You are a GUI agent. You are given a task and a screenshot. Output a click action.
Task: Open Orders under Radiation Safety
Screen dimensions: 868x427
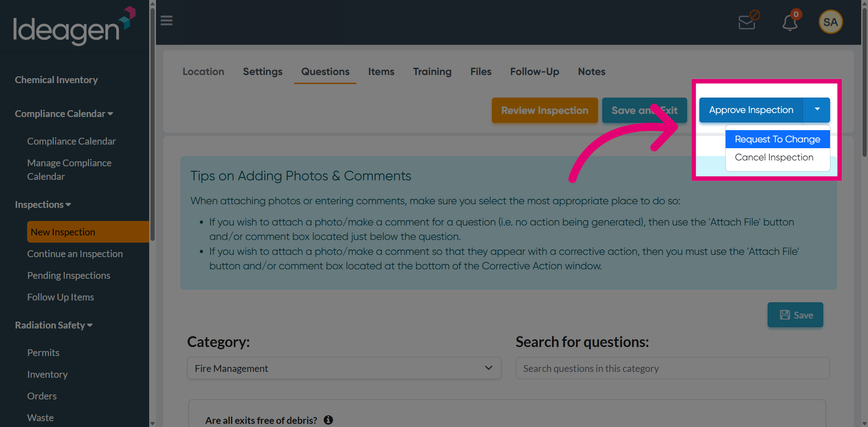(x=42, y=396)
